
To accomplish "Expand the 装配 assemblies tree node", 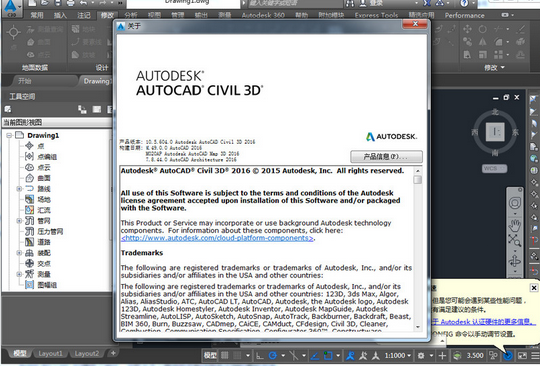I will click(x=19, y=253).
